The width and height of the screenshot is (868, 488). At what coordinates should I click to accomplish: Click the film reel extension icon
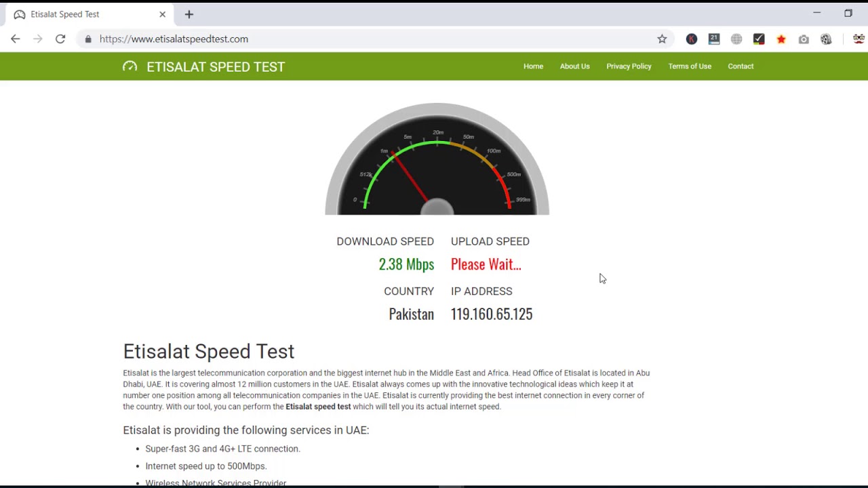pos(826,39)
